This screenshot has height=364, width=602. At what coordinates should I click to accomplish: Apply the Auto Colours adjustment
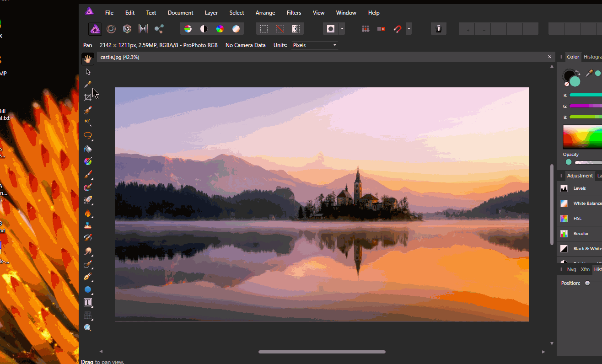[x=220, y=28]
